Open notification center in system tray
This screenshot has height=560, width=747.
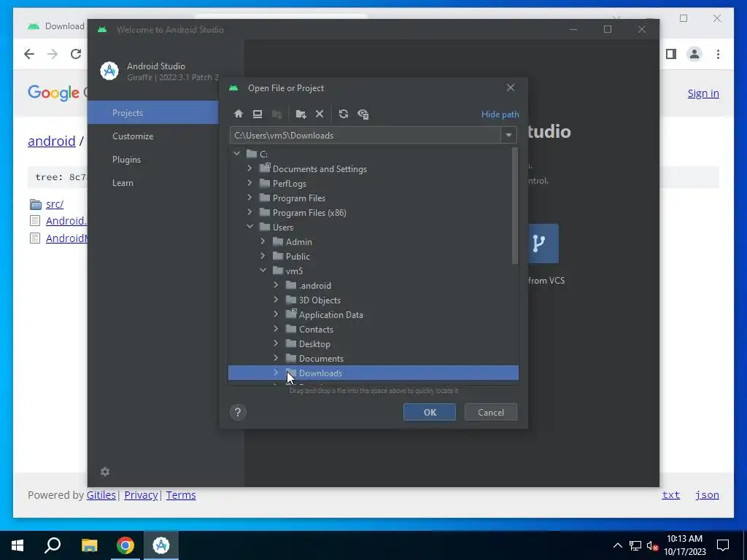[x=723, y=545]
